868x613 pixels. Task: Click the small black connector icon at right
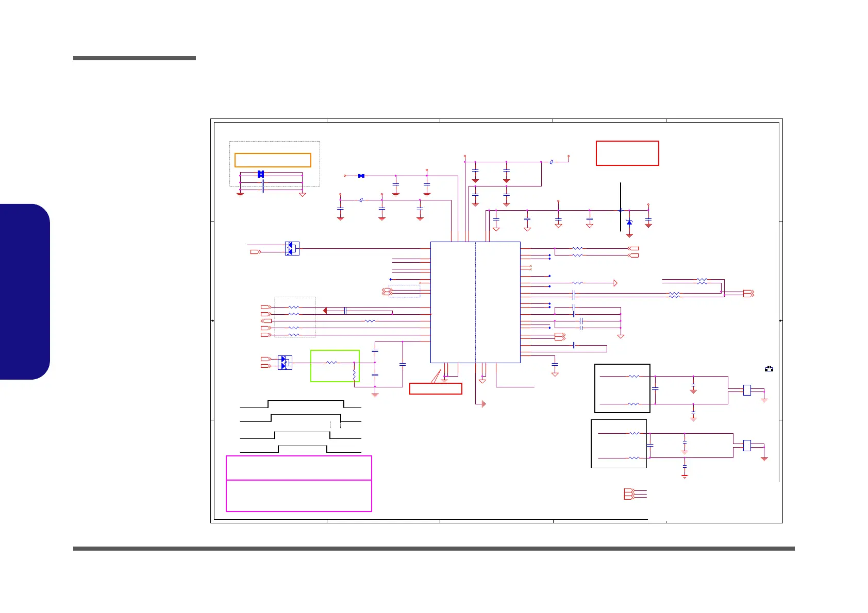[x=769, y=369]
